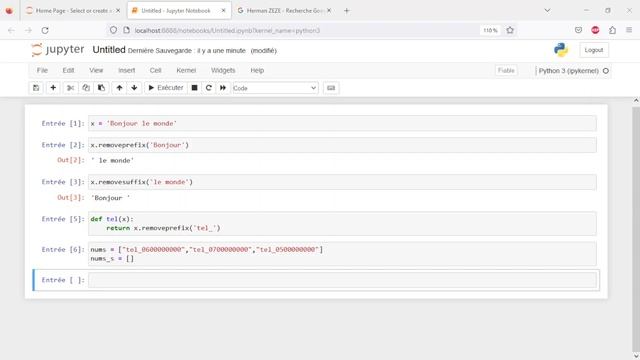The image size is (640, 360).
Task: Switch to Home Page browser tab
Action: coord(73,11)
